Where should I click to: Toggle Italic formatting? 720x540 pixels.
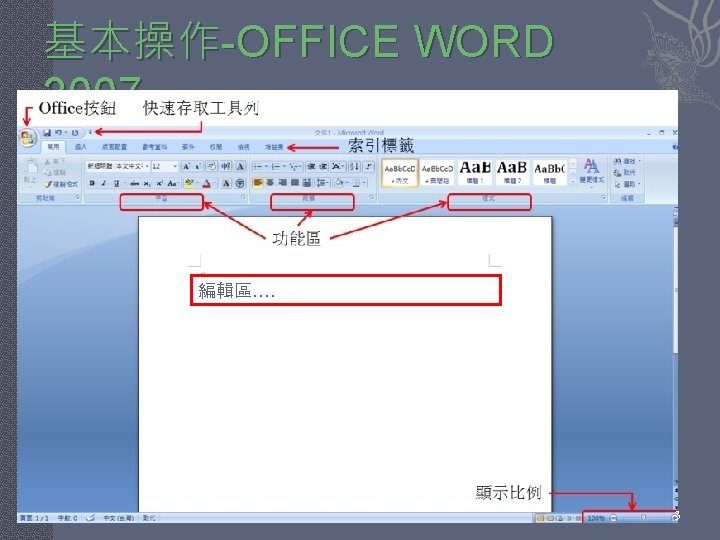(x=104, y=183)
